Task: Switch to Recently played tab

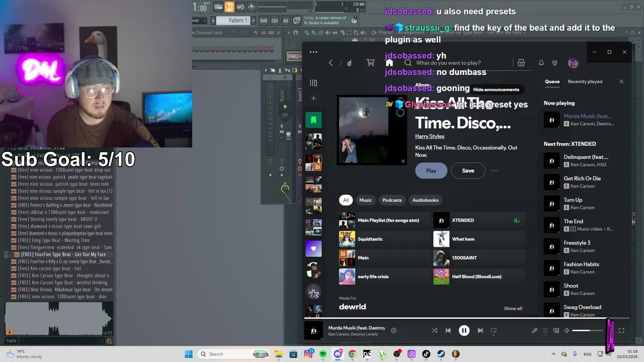Action: [x=585, y=81]
